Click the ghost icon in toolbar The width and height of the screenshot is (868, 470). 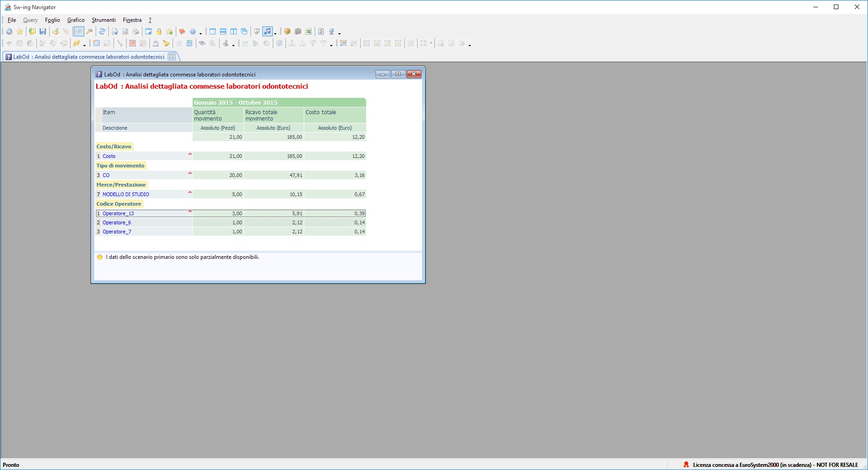(156, 43)
